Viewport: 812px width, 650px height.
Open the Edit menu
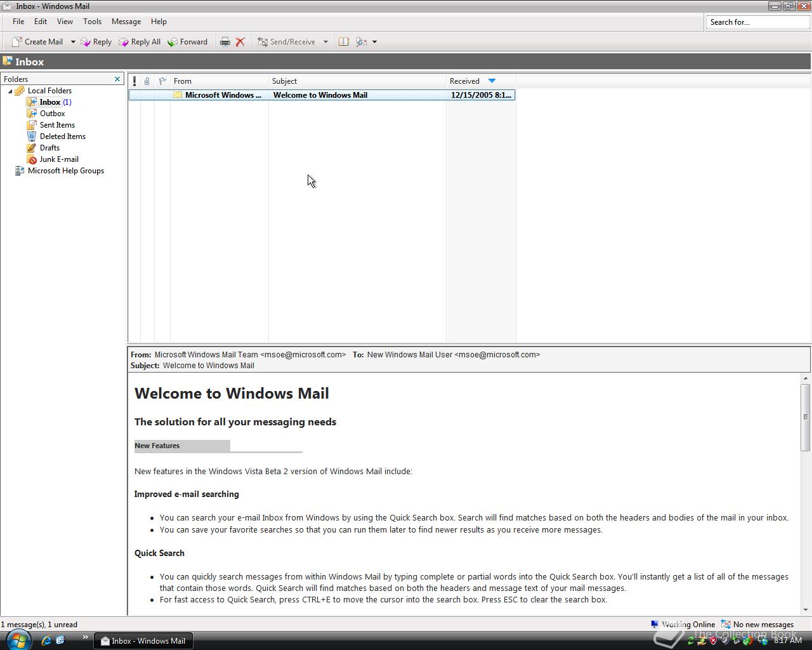[x=41, y=22]
